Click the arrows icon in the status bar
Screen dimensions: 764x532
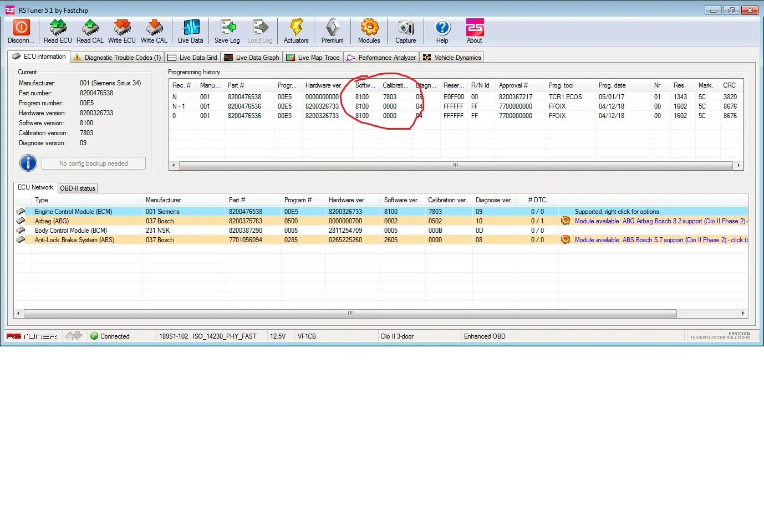(73, 336)
